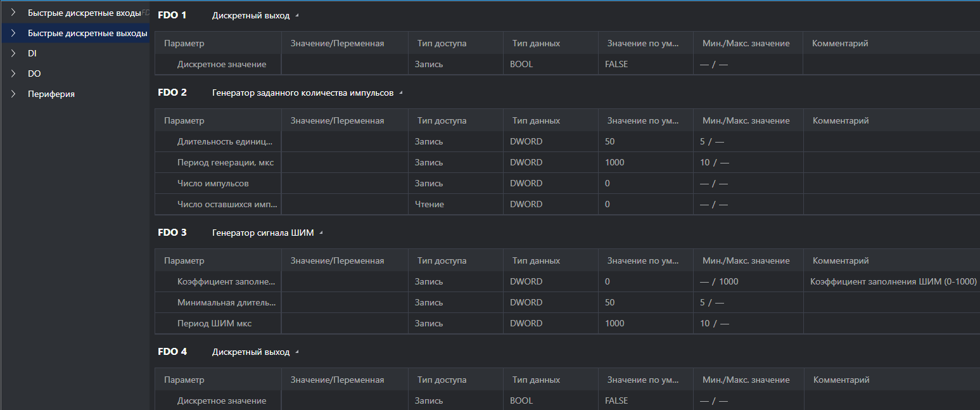Click the — / 1000 min/max cell
The image size is (980, 410).
(748, 281)
